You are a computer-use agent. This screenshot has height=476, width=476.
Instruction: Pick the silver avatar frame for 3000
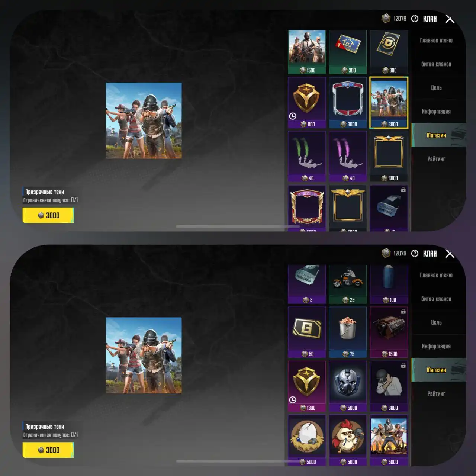[x=348, y=103]
